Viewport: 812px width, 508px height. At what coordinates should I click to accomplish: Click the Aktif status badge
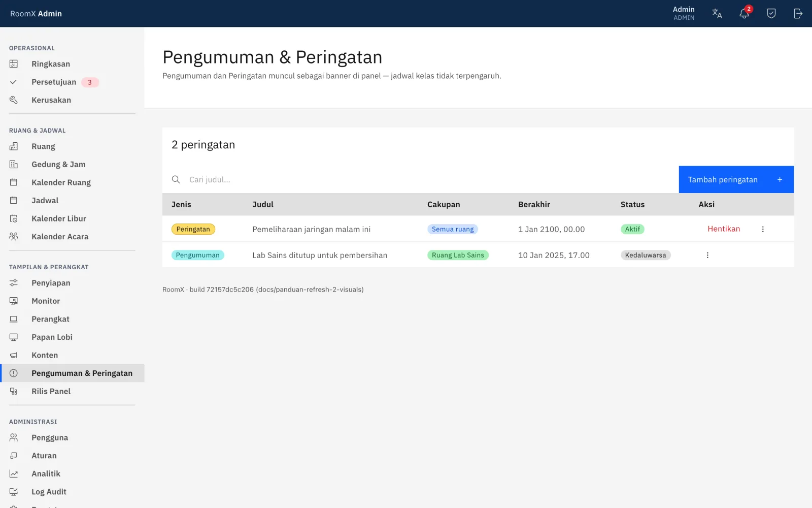tap(632, 229)
